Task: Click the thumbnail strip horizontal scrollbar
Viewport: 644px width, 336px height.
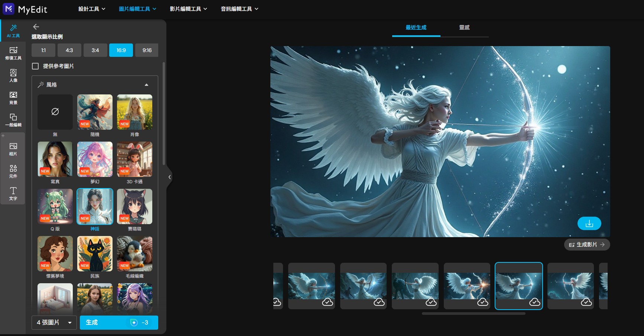Action: pyautogui.click(x=474, y=314)
